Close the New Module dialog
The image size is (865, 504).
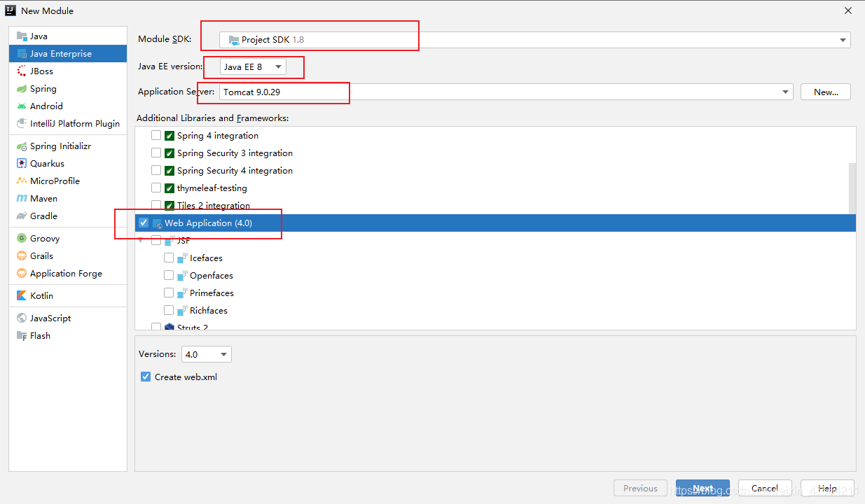[847, 10]
